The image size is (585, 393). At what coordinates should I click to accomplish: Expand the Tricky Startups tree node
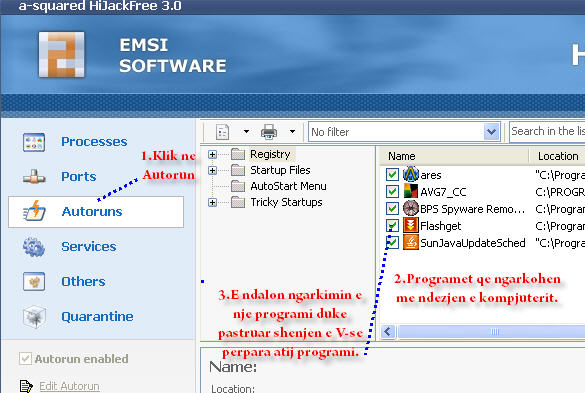click(x=212, y=202)
